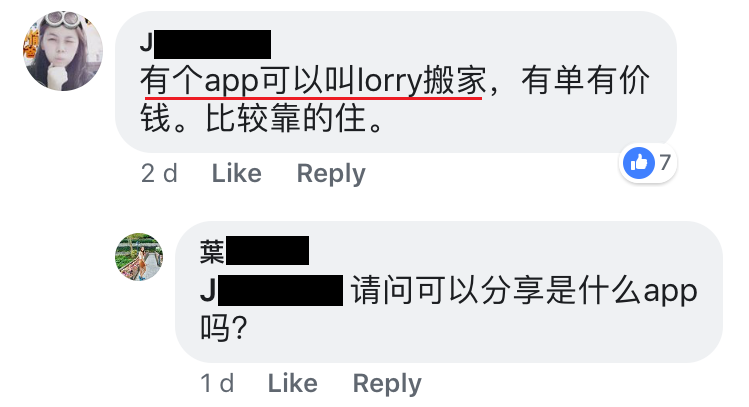Open 葉's garden profile picture
749x407 pixels.
139,257
